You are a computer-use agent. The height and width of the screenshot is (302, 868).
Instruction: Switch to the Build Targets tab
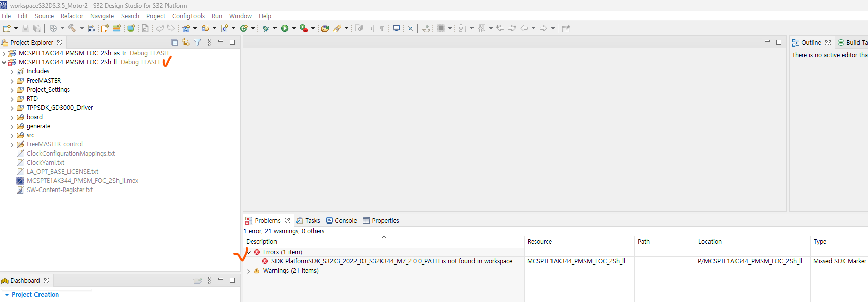pyautogui.click(x=853, y=43)
